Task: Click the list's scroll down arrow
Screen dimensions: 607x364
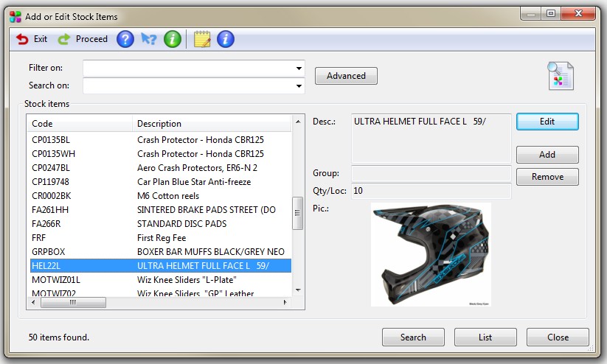Action: coord(298,290)
